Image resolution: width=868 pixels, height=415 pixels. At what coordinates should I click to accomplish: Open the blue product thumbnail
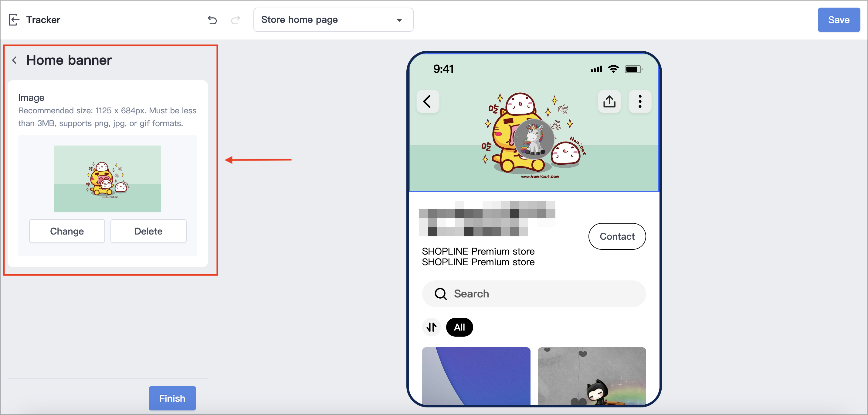tap(476, 376)
